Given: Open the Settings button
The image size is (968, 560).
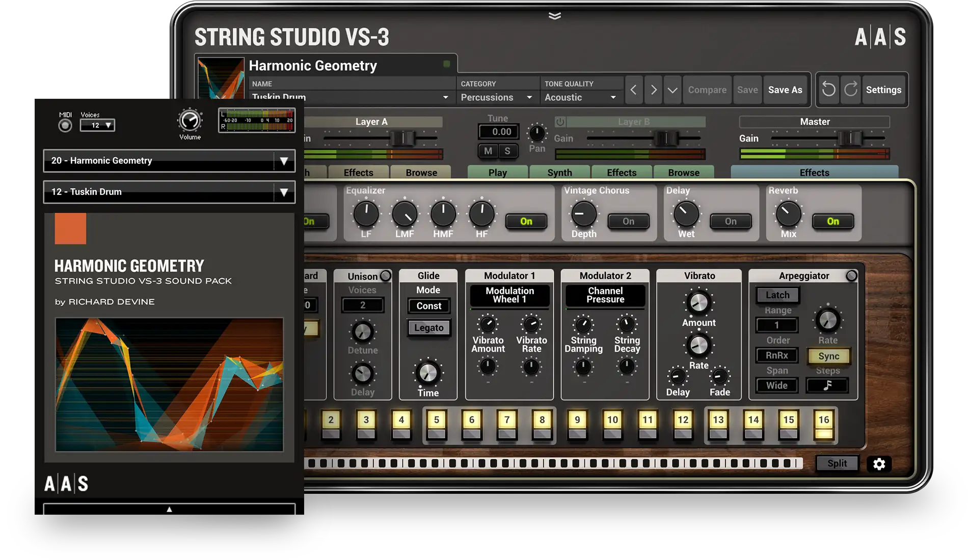Looking at the screenshot, I should (883, 90).
